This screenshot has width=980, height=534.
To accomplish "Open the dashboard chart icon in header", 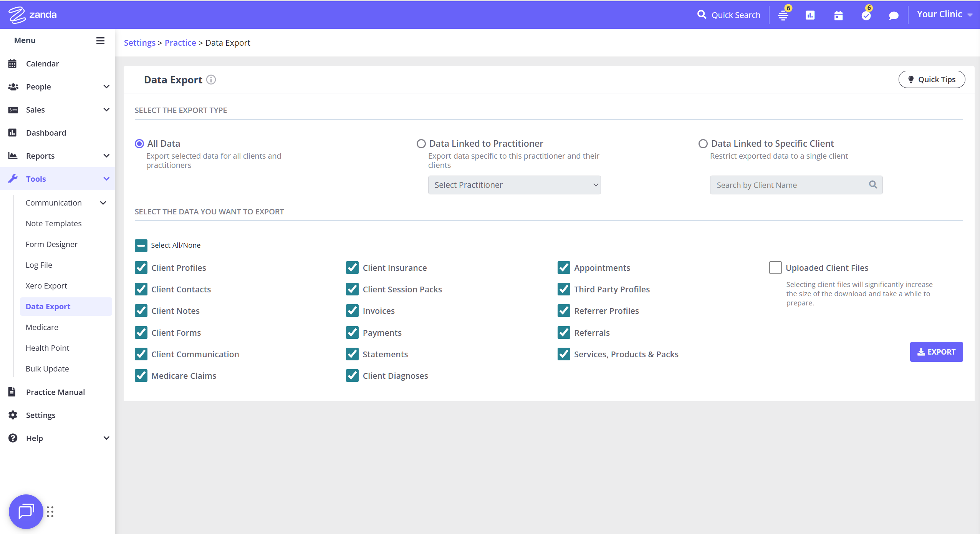I will point(810,15).
